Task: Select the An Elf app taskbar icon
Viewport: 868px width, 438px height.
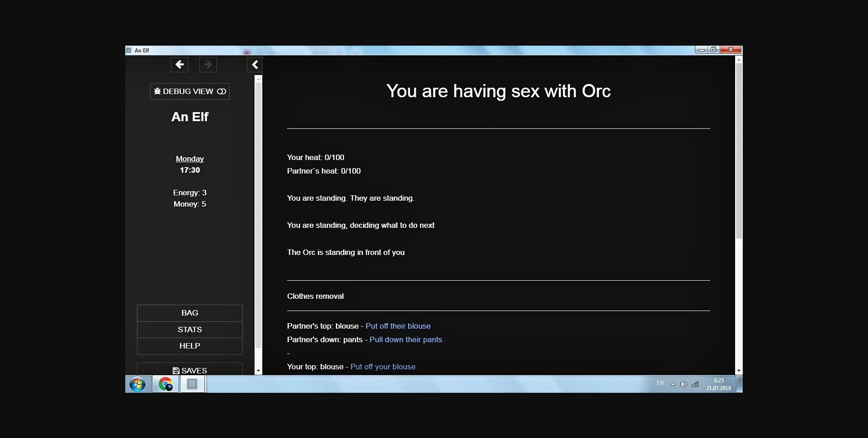Action: (x=193, y=384)
